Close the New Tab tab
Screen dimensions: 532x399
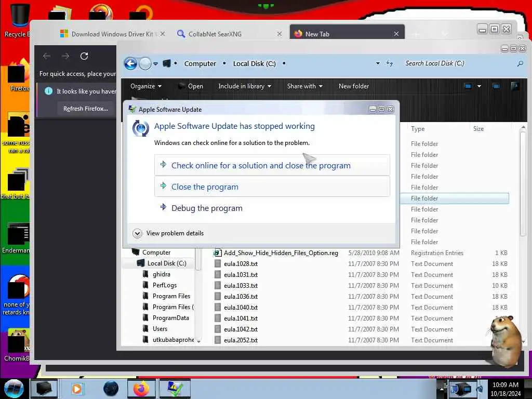(x=396, y=34)
